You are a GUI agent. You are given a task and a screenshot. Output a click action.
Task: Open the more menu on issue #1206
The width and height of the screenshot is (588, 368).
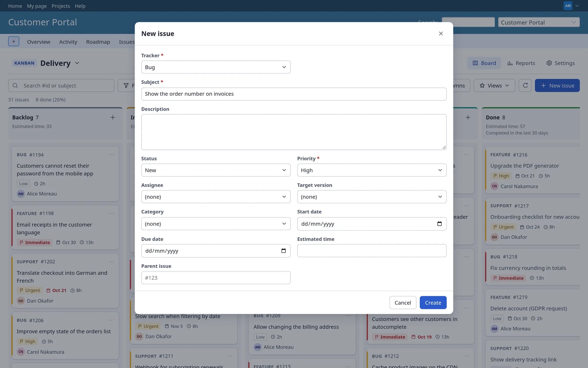tap(111, 320)
